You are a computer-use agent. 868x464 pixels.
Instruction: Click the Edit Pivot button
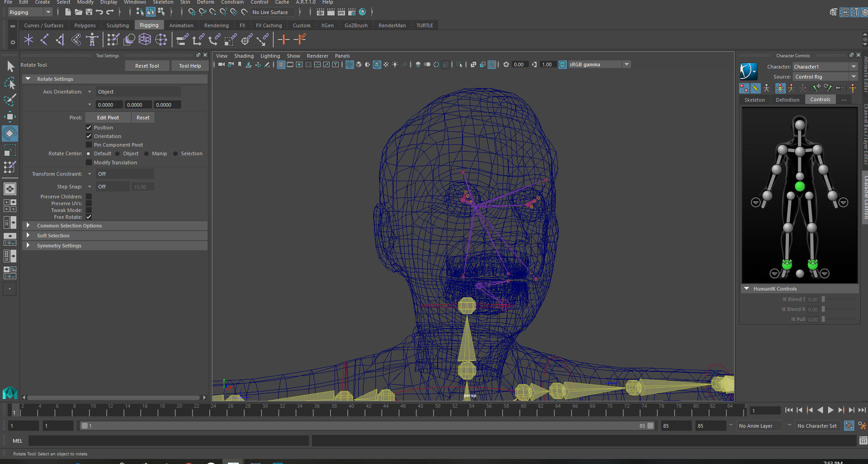click(108, 118)
